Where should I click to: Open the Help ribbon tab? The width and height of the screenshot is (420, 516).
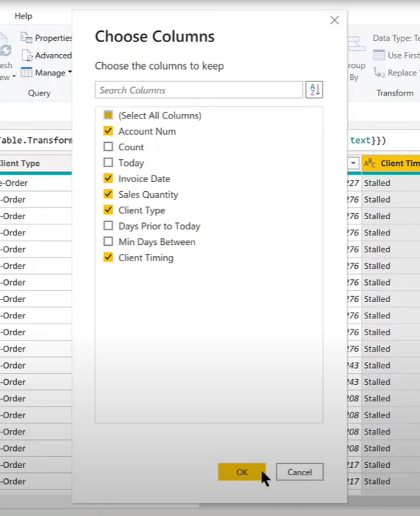pos(24,16)
